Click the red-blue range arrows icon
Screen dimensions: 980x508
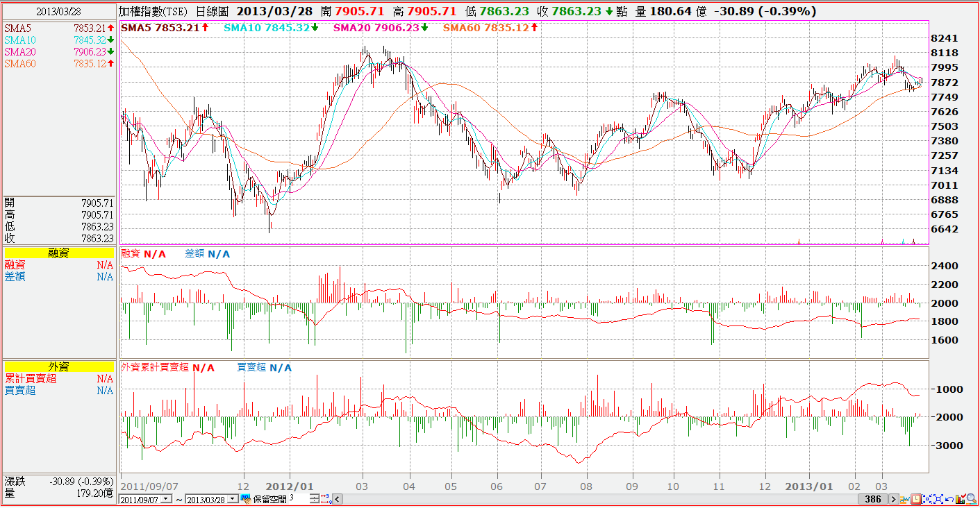(x=326, y=499)
